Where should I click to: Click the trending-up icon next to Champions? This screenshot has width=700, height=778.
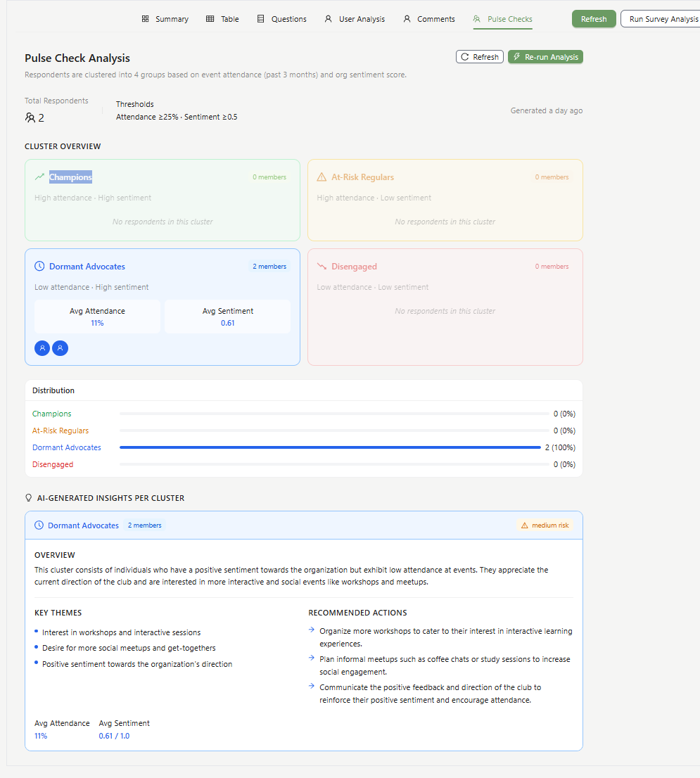click(x=39, y=177)
